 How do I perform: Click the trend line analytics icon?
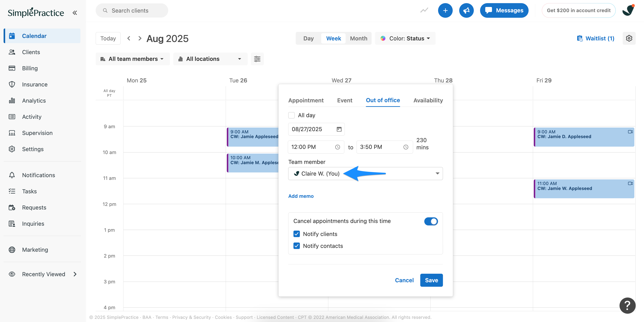[x=424, y=10]
